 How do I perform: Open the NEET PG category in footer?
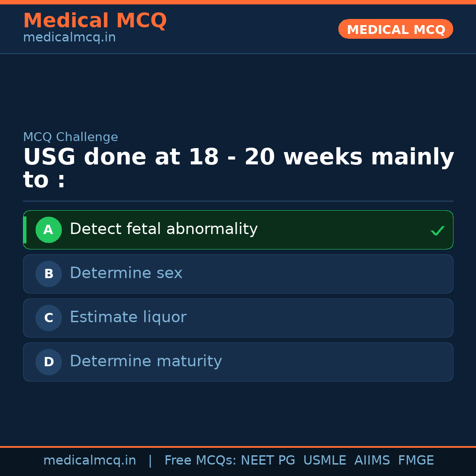click(268, 460)
